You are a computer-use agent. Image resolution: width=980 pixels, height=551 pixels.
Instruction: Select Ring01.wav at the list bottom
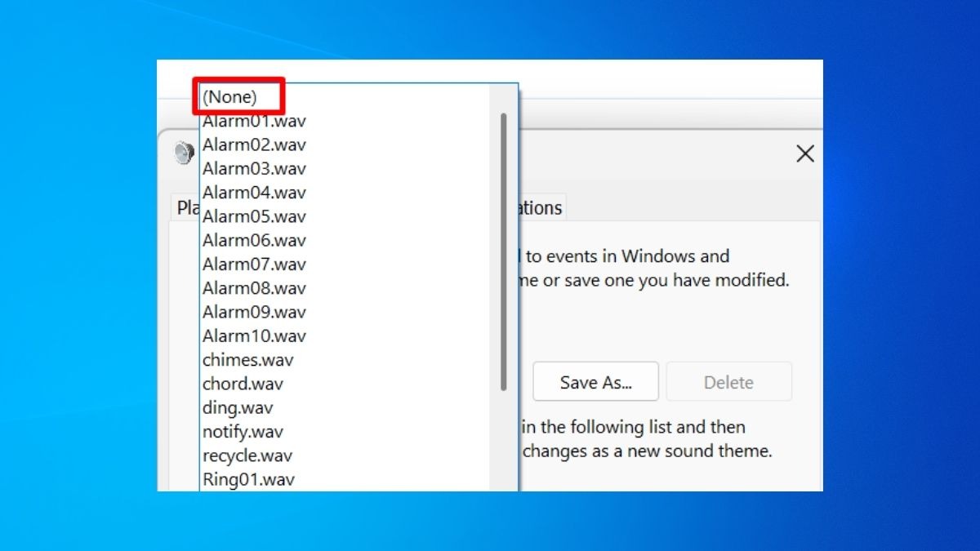(x=248, y=479)
